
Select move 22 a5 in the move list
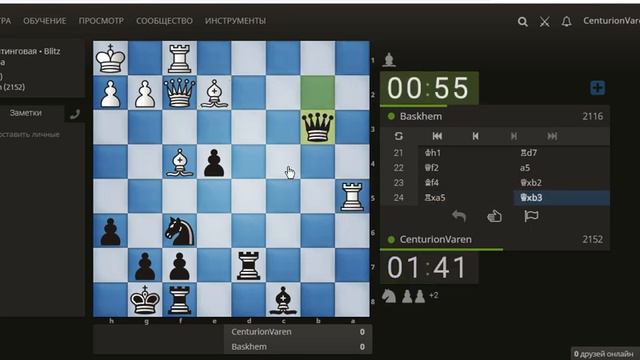point(562,168)
